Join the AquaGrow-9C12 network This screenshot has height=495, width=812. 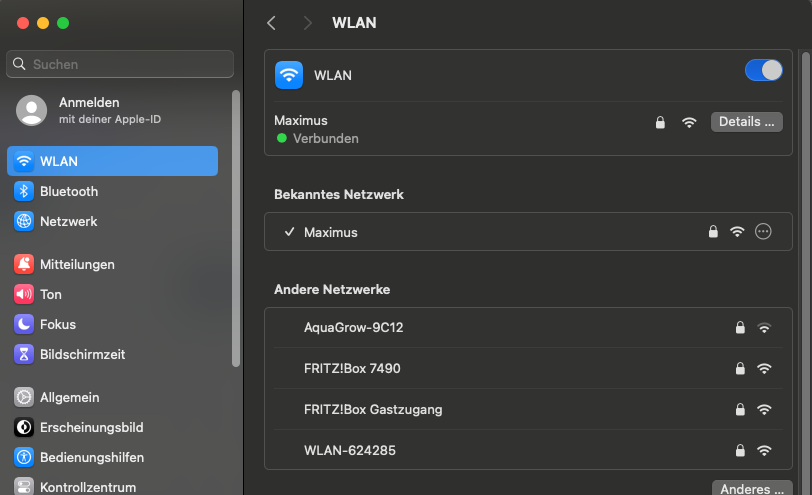(354, 327)
